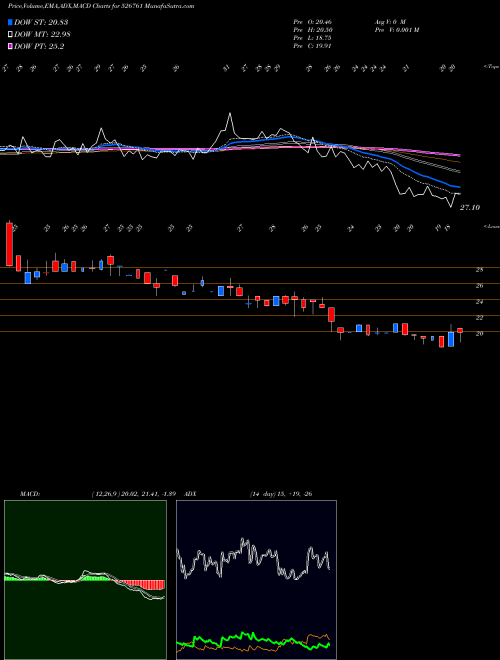Click the chart title with MunafaSutra.com
Viewport: 500px width, 660px height.
click(x=101, y=6)
